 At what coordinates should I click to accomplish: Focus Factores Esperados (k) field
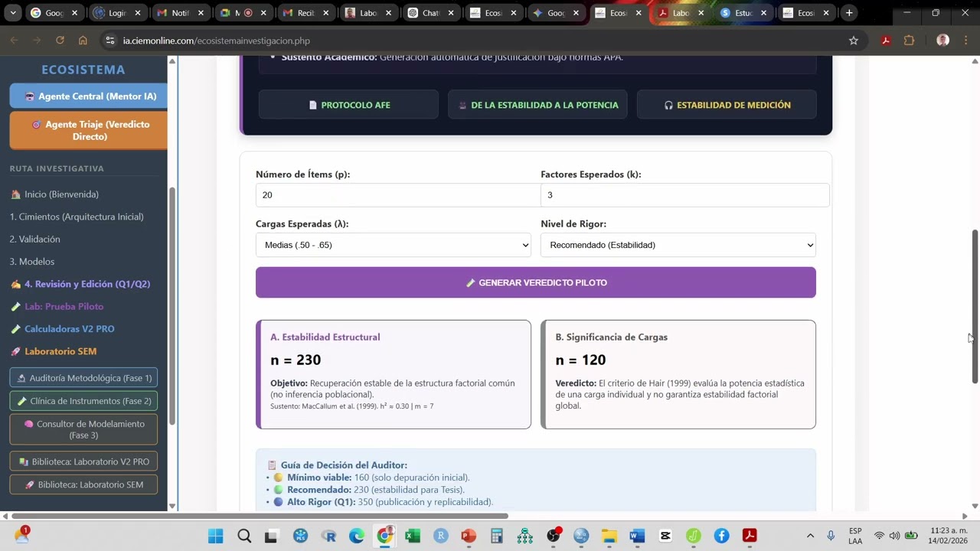pos(684,195)
